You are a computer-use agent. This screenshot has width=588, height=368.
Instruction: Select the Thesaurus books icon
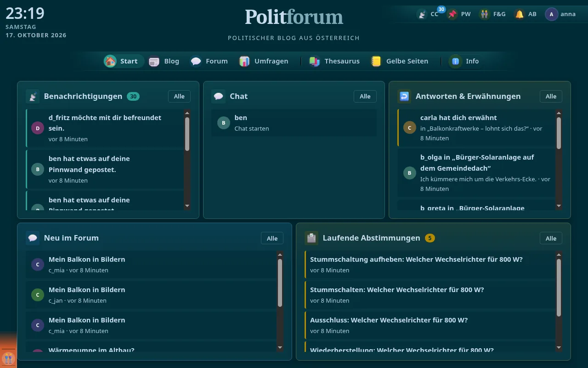pos(315,61)
